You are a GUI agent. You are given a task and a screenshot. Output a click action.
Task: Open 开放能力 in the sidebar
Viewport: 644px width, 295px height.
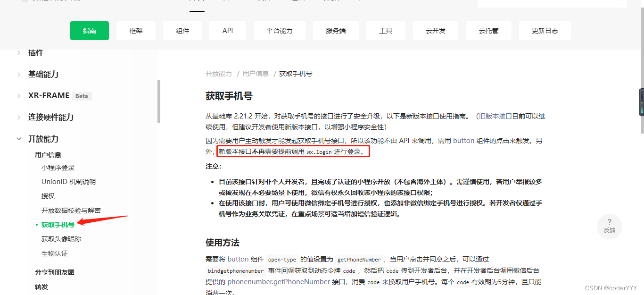[43, 139]
